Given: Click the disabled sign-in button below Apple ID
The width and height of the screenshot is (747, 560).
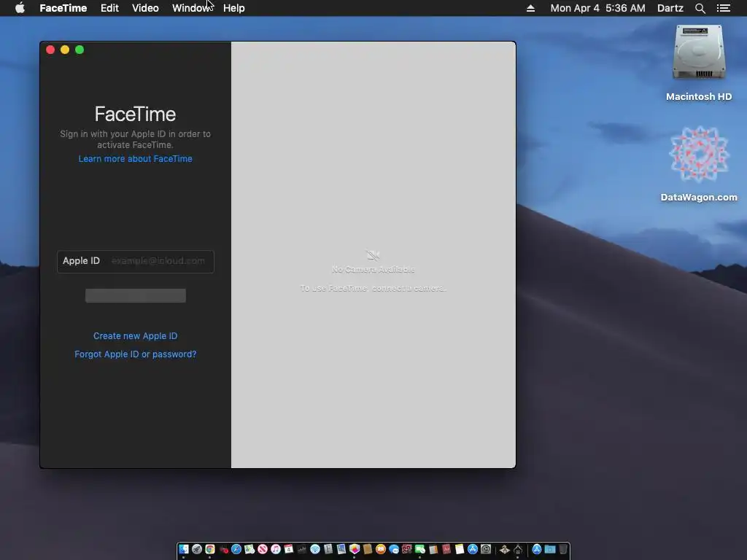Looking at the screenshot, I should tap(135, 295).
